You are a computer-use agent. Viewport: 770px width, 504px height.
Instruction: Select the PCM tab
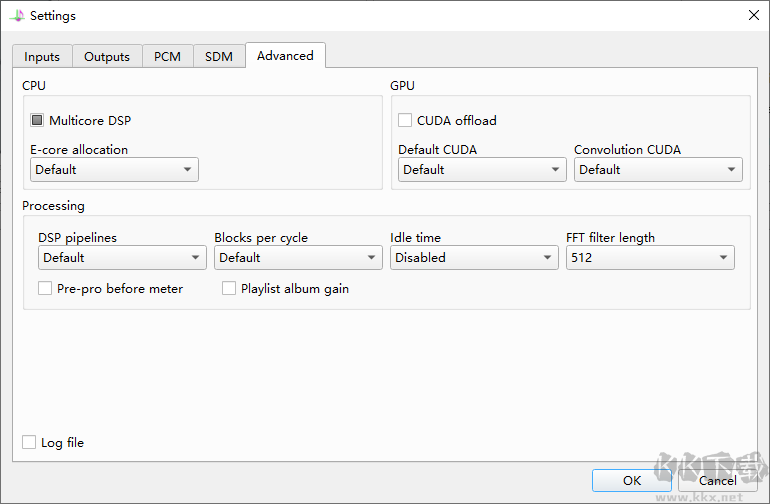167,57
